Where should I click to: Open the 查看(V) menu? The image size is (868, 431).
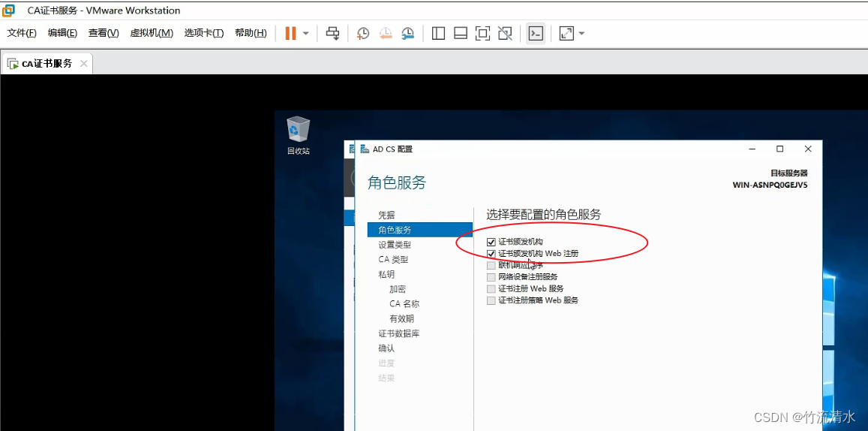click(x=104, y=33)
